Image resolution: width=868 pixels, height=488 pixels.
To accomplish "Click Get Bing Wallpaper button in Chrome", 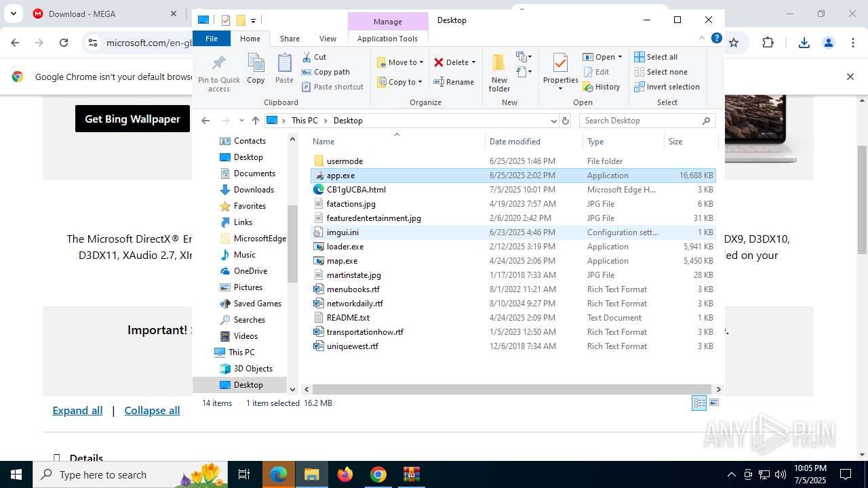I will pos(132,119).
